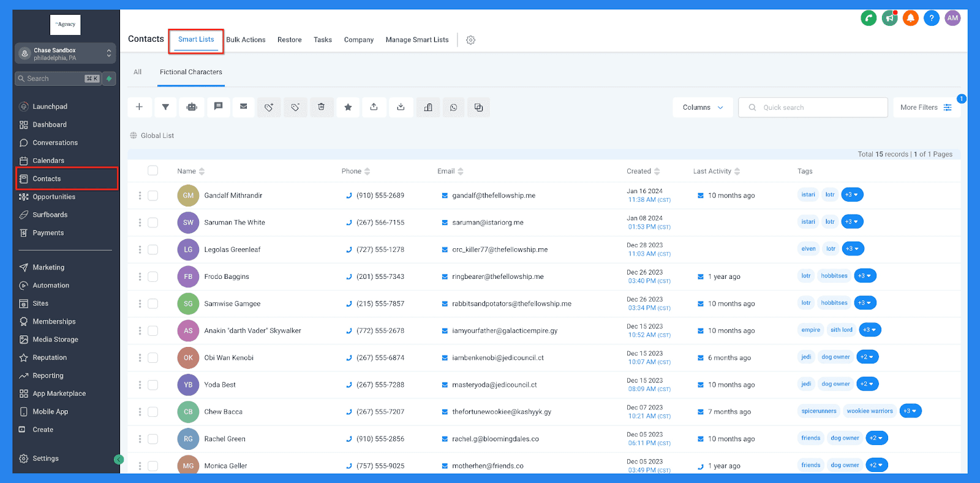This screenshot has width=980, height=483.
Task: Click the WhatsApp icon in toolbar
Action: [x=454, y=107]
